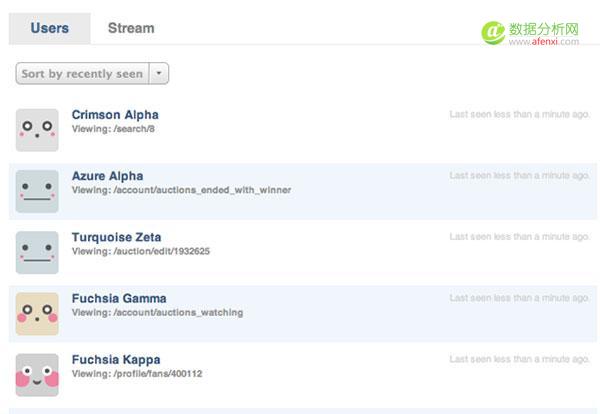Open the Crimson Alpha user link

pyautogui.click(x=115, y=115)
